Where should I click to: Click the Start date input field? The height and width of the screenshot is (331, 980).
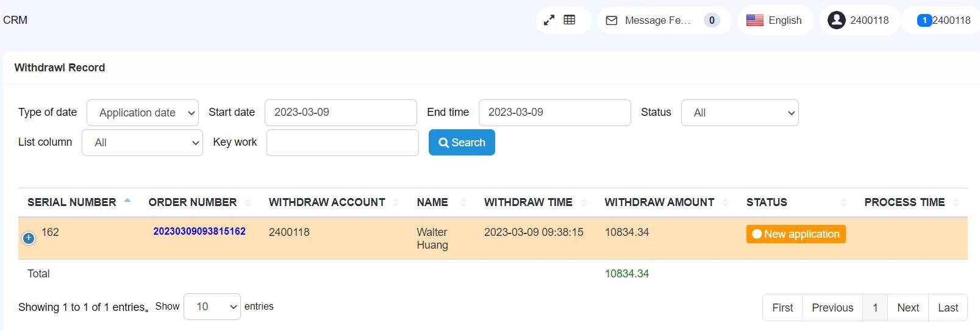point(340,113)
